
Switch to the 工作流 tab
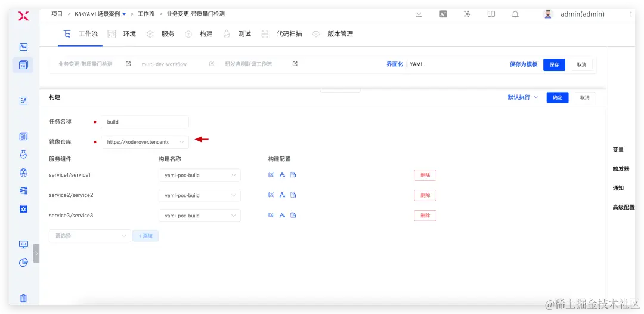point(80,33)
